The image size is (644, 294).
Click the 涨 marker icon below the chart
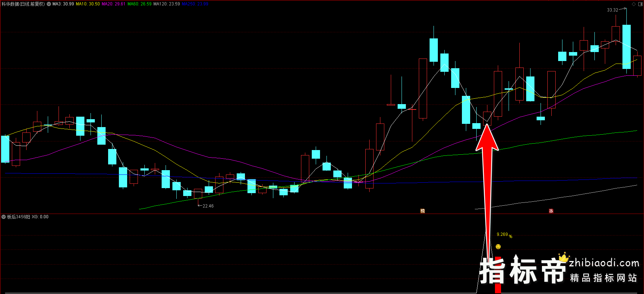pos(551,211)
